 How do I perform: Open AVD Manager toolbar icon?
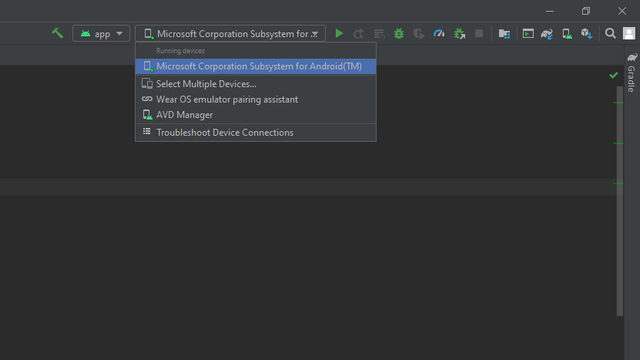coord(567,33)
